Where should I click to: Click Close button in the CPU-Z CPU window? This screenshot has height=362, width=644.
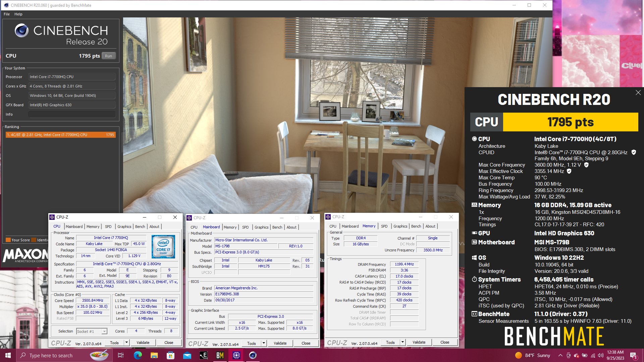pyautogui.click(x=169, y=343)
